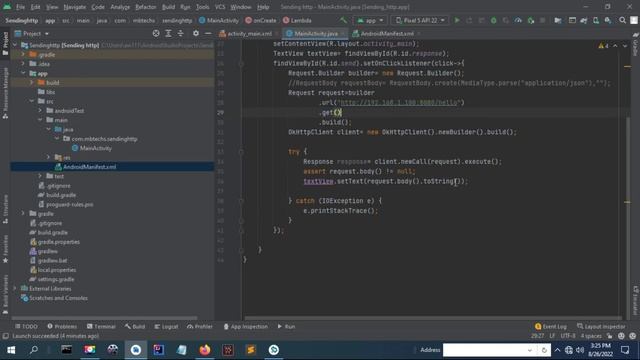The width and height of the screenshot is (640, 360).
Task: Open the Project view selector dropdown
Action: pyautogui.click(x=32, y=33)
